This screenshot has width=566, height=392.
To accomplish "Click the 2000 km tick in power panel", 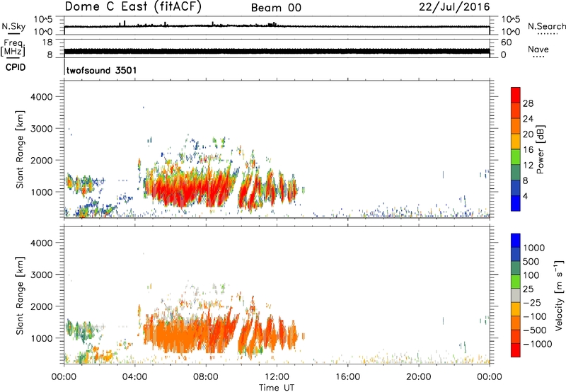I will tap(41, 160).
